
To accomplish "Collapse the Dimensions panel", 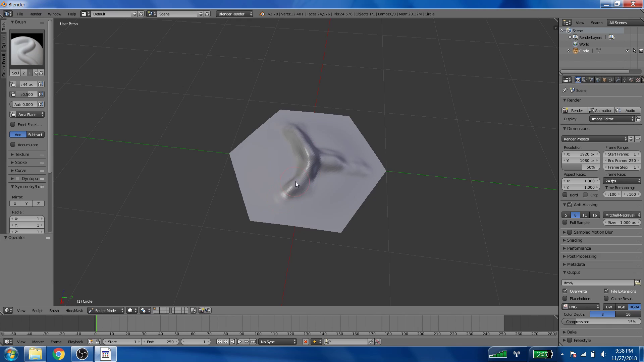I will (x=578, y=128).
